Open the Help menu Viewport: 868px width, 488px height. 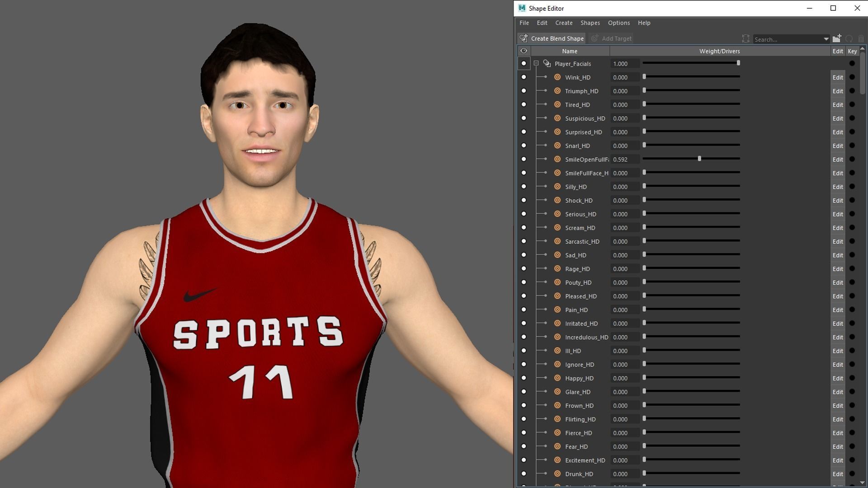click(644, 23)
